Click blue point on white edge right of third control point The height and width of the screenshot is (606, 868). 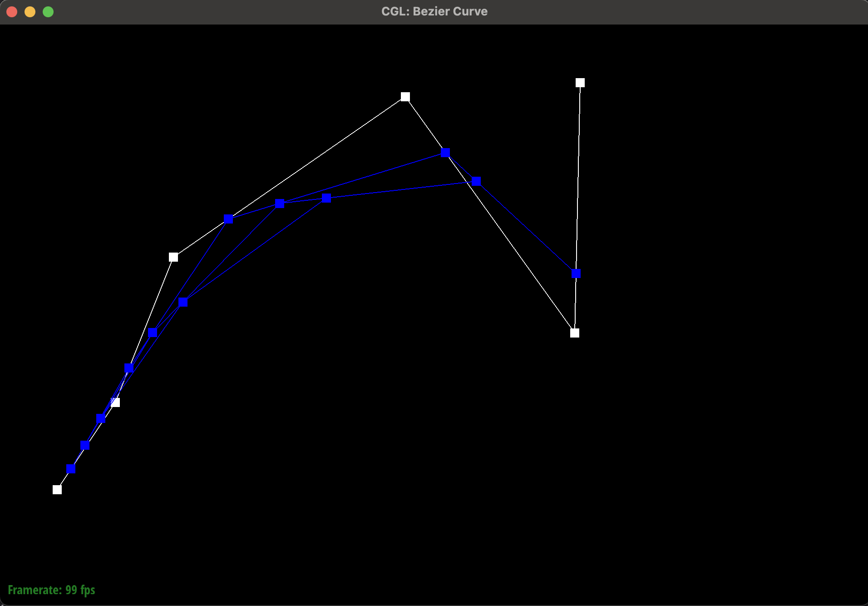(228, 219)
